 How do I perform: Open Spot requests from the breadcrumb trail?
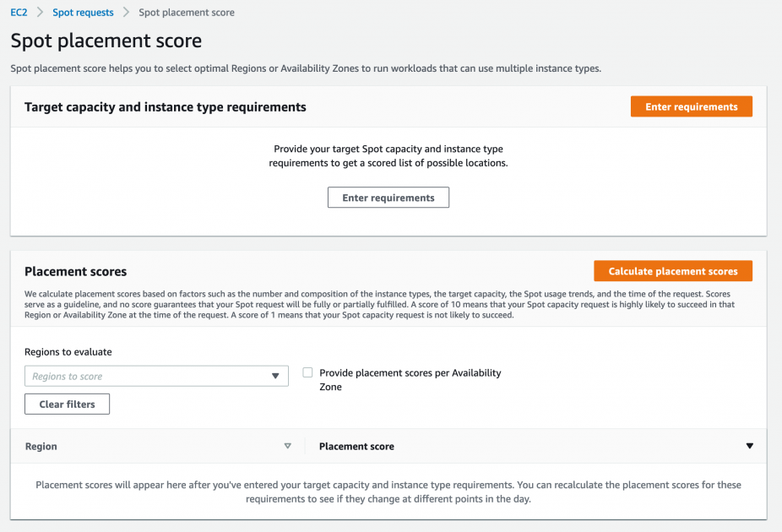click(x=82, y=12)
